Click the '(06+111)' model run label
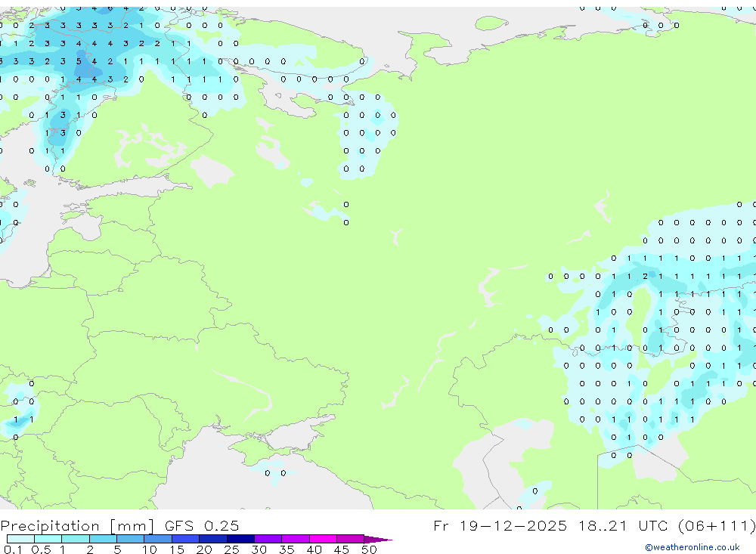This screenshot has height=554, width=756. pyautogui.click(x=717, y=525)
